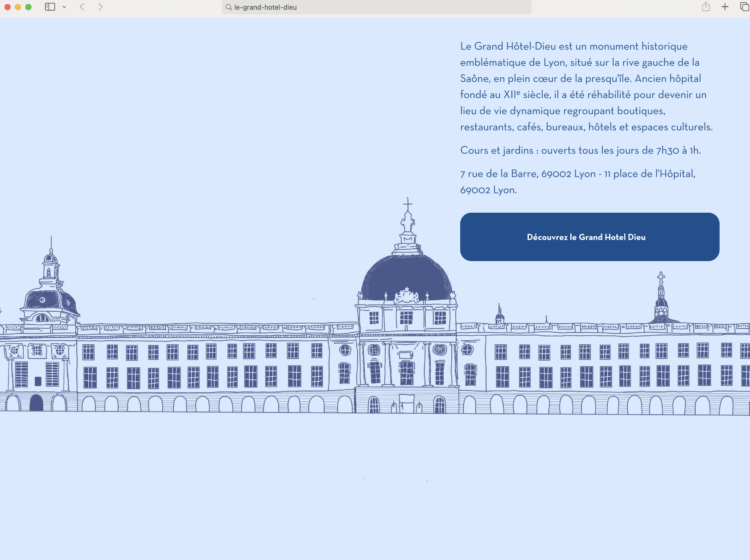The width and height of the screenshot is (750, 560).
Task: Go forward using the forward arrow
Action: pyautogui.click(x=100, y=7)
